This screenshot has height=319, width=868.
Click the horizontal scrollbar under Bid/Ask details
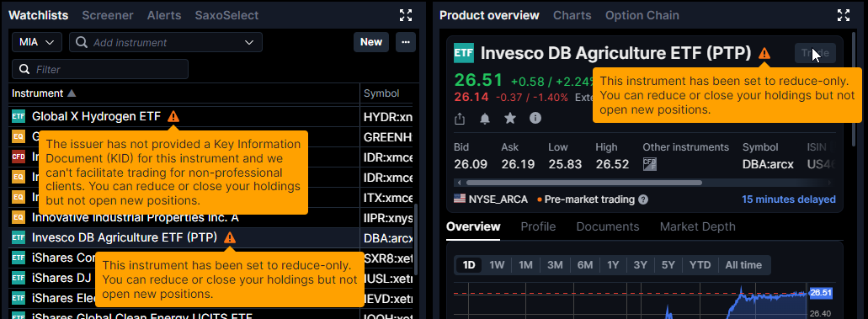coord(583,182)
